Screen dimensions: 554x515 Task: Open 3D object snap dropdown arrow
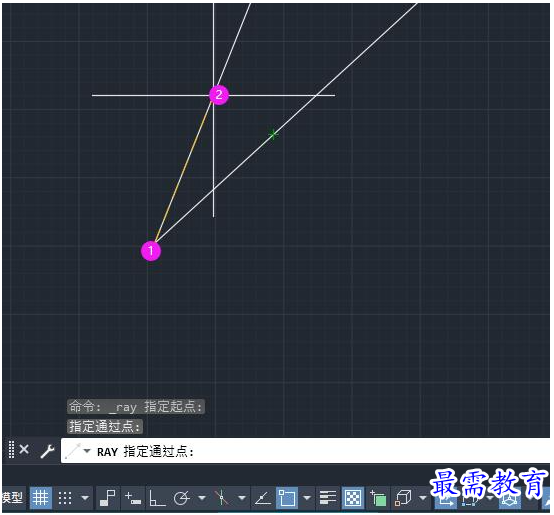pos(423,498)
